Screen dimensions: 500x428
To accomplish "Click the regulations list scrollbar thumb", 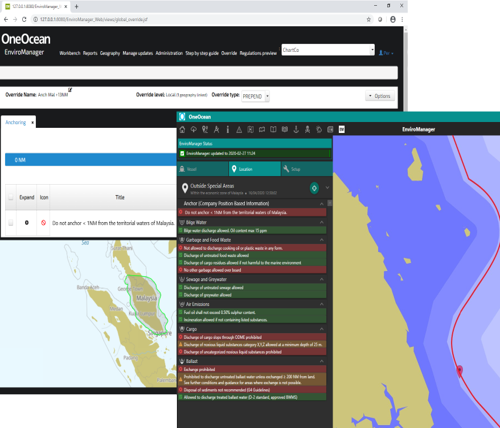I will pos(330,203).
